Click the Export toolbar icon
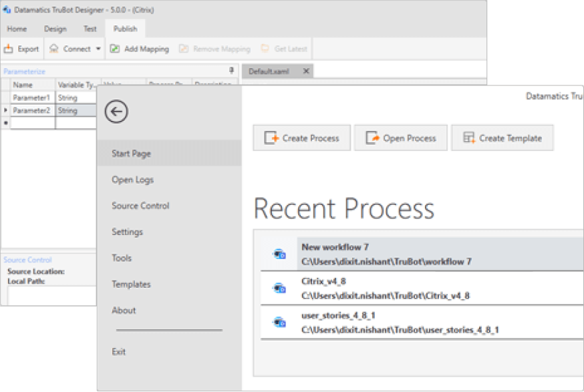Image resolution: width=584 pixels, height=392 pixels. [x=9, y=49]
